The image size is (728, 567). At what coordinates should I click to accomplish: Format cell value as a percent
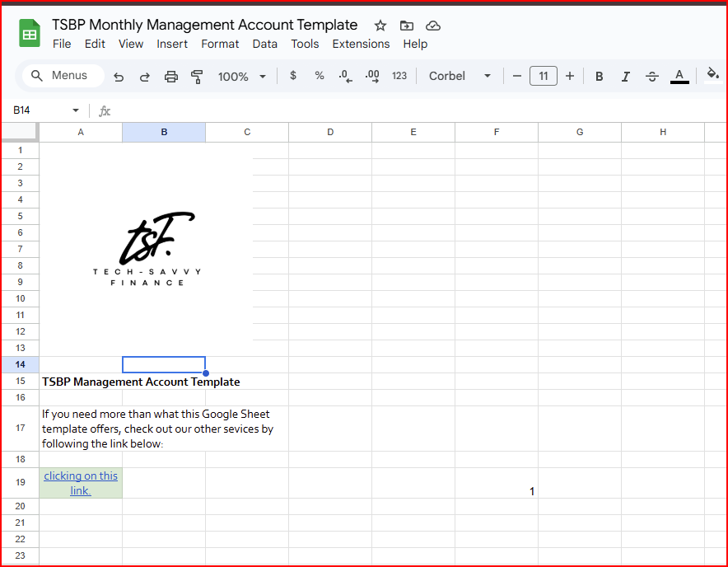coord(320,76)
